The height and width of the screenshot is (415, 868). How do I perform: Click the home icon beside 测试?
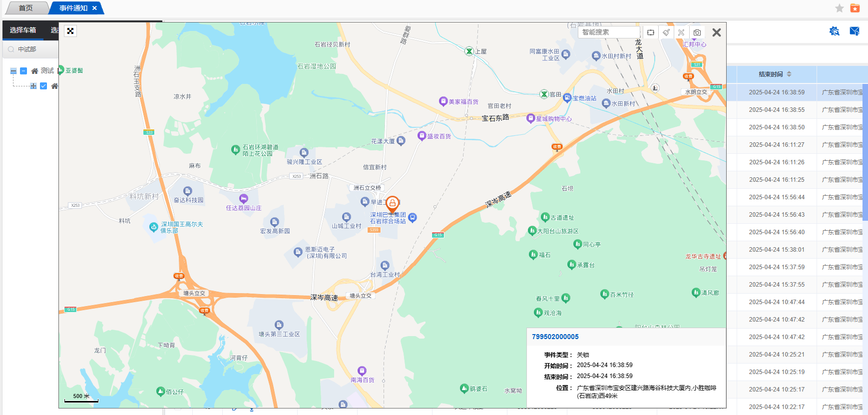click(34, 71)
